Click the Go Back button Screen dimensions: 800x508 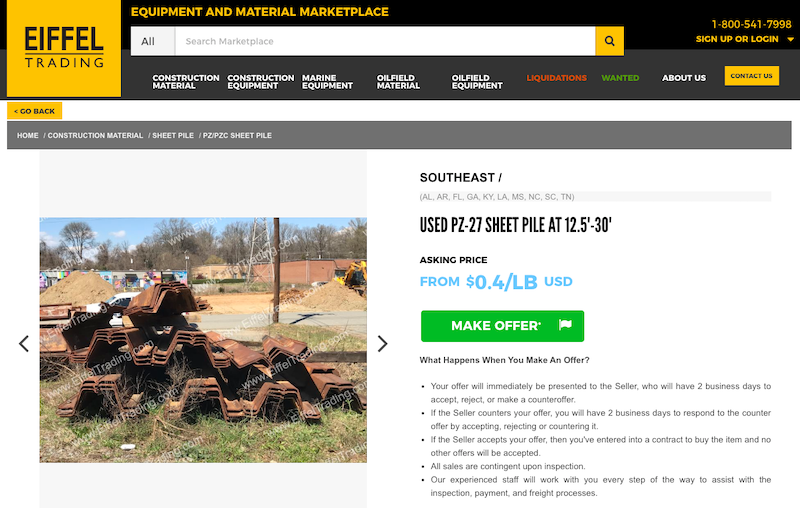(x=35, y=111)
